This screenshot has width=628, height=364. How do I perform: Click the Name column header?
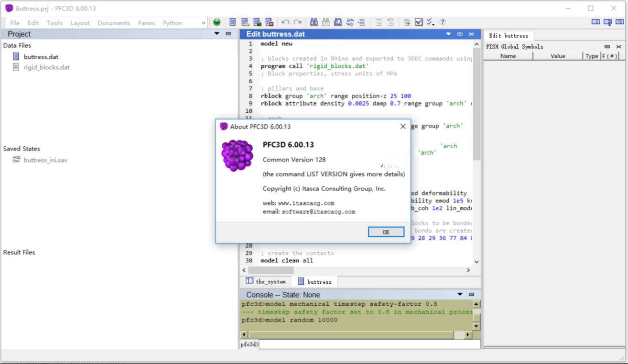pos(508,56)
